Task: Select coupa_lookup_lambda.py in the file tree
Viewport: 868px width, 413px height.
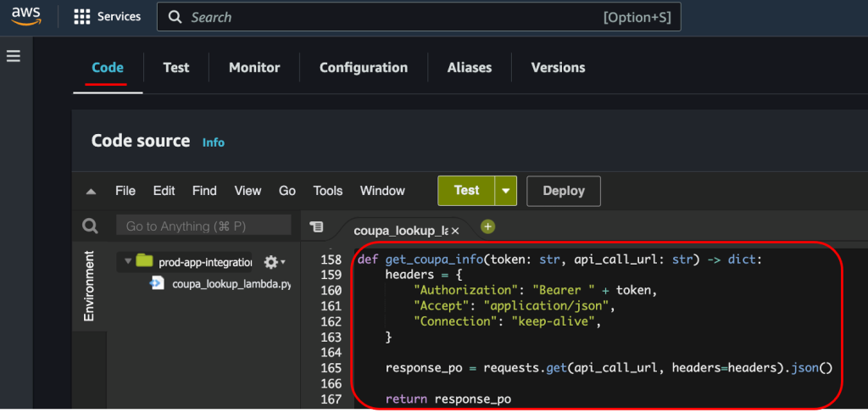Action: click(x=231, y=284)
